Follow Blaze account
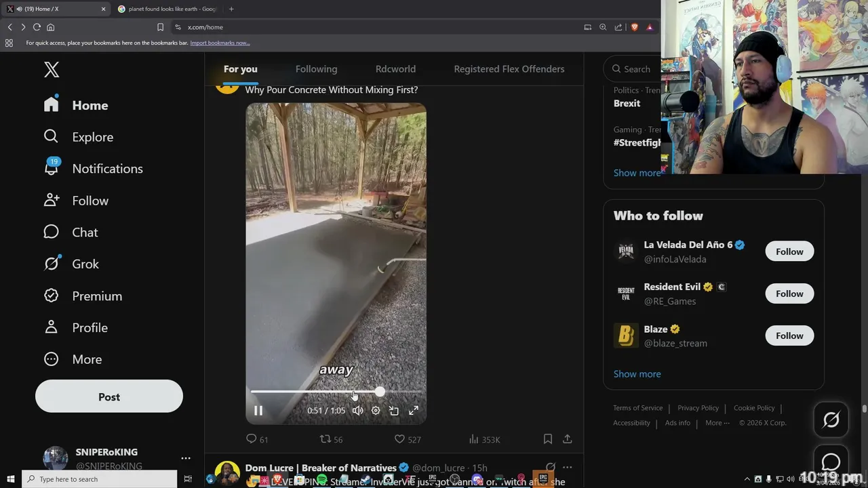Screen dimensions: 868x488 pos(789,335)
